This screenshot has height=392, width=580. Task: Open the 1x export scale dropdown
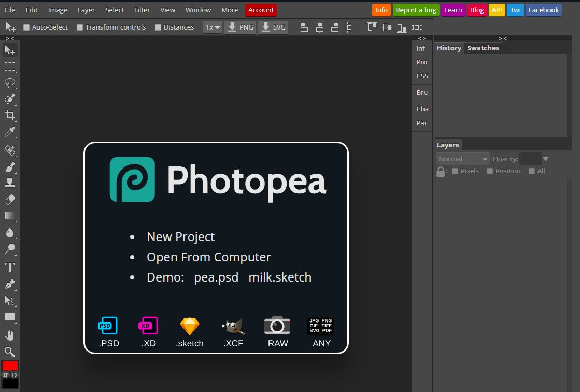click(x=213, y=27)
